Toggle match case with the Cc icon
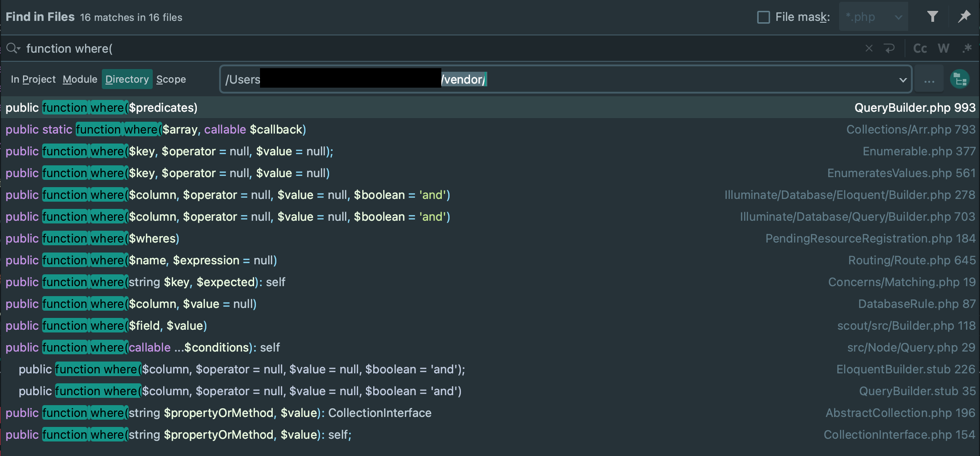This screenshot has width=980, height=456. (x=920, y=48)
